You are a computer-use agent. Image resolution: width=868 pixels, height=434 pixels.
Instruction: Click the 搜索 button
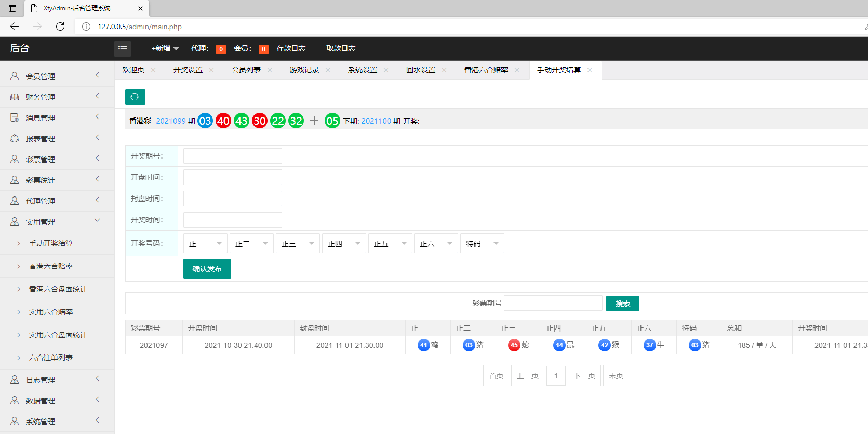623,304
